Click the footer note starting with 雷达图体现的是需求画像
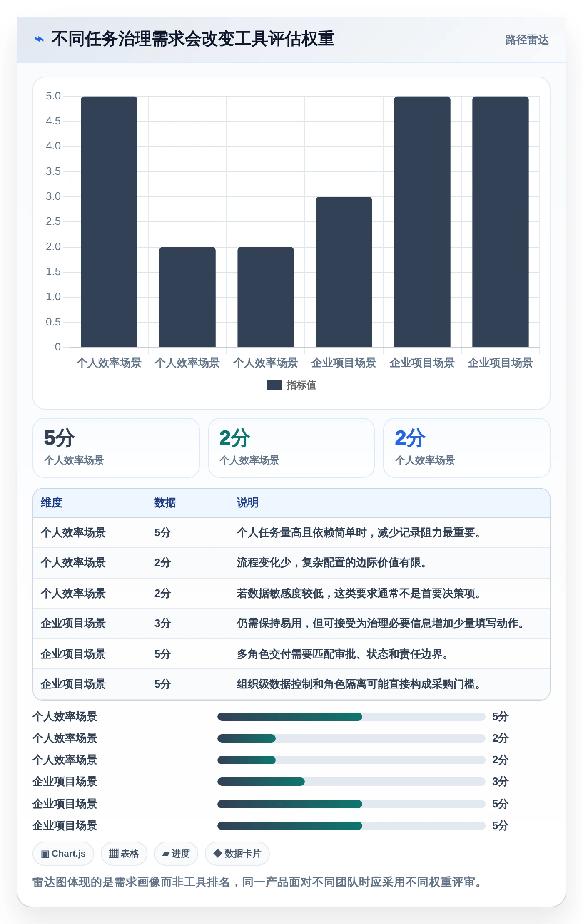Screen dimensions: 583x924 (x=257, y=882)
